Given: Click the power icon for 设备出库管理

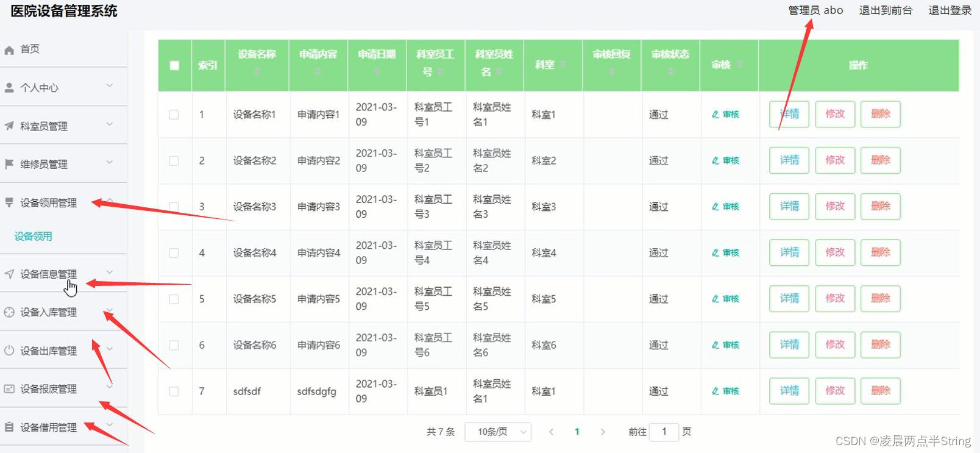Looking at the screenshot, I should click(x=9, y=351).
